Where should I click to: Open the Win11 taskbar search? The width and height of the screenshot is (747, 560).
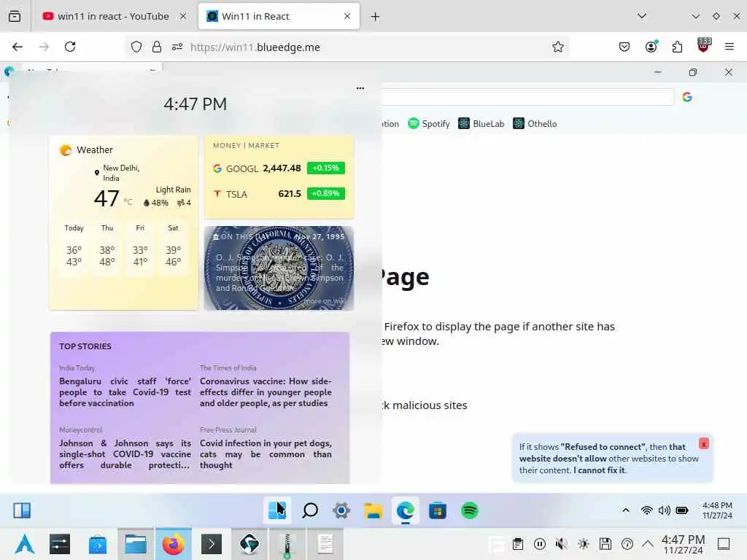(309, 510)
